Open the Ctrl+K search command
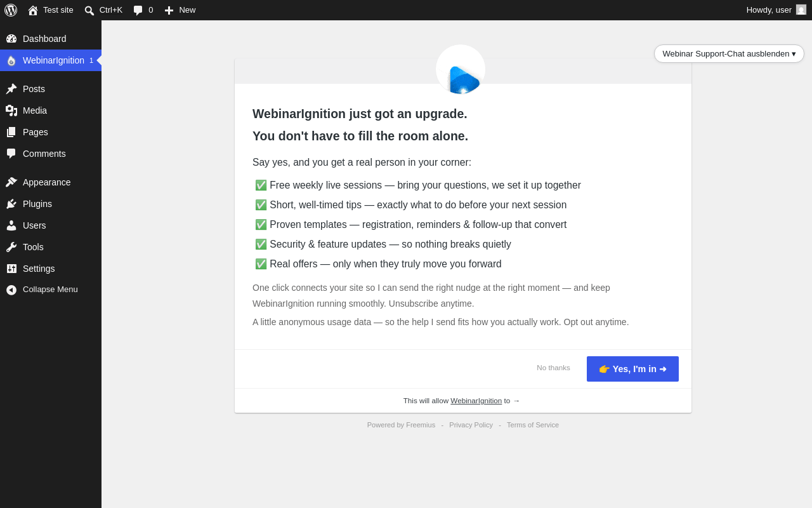The height and width of the screenshot is (508, 812). coord(103,10)
